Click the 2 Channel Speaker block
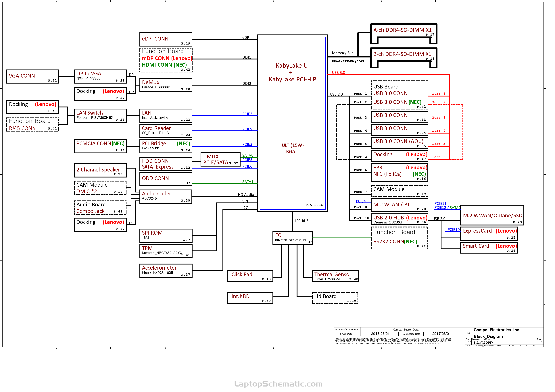 tap(100, 170)
